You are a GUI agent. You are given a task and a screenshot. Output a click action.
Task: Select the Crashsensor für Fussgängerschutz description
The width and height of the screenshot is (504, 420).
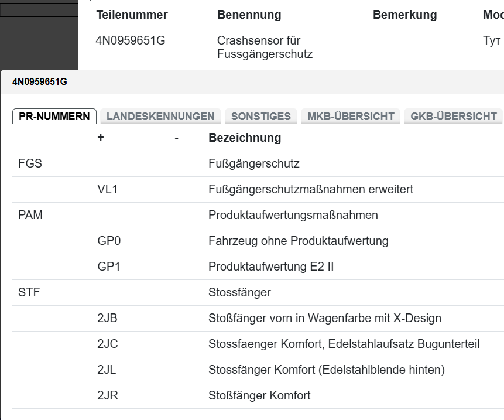(265, 47)
